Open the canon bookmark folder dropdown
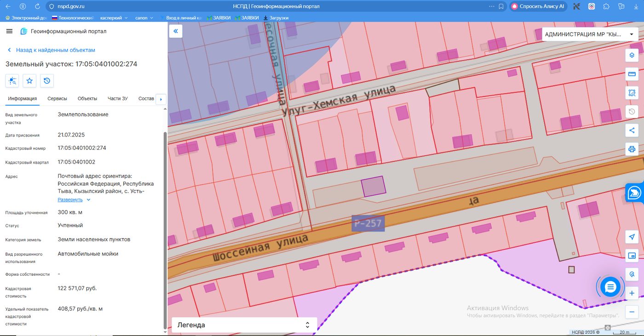The height and width of the screenshot is (336, 644). (144, 18)
